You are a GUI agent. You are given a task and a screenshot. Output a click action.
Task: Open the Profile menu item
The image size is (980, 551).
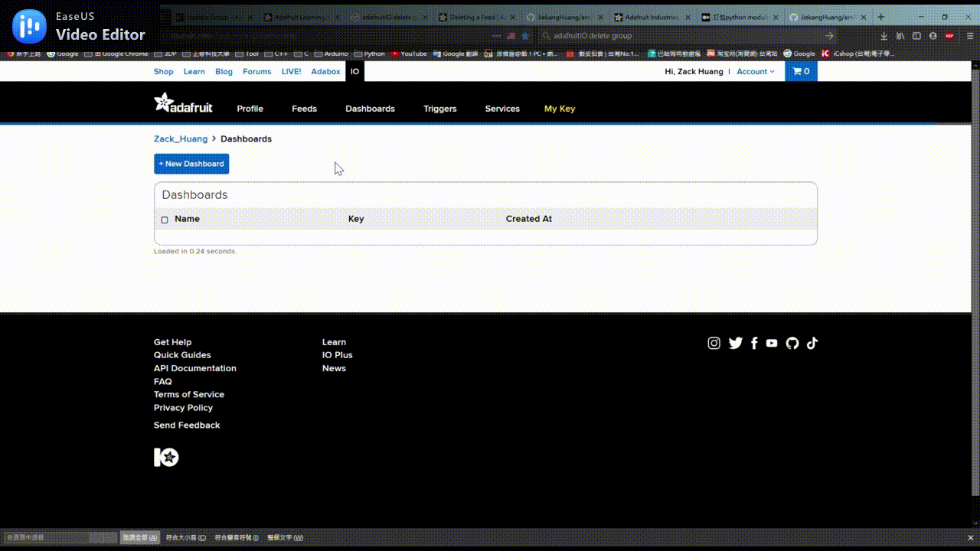tap(250, 109)
